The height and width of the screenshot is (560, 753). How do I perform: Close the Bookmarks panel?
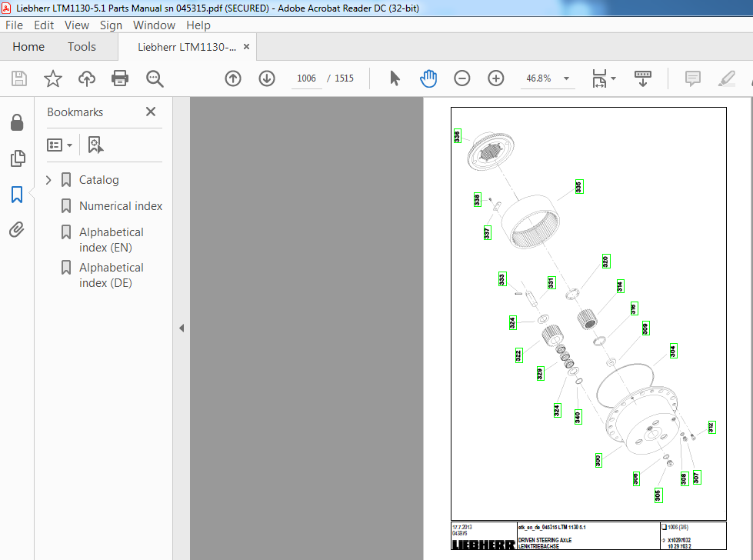[x=151, y=112]
